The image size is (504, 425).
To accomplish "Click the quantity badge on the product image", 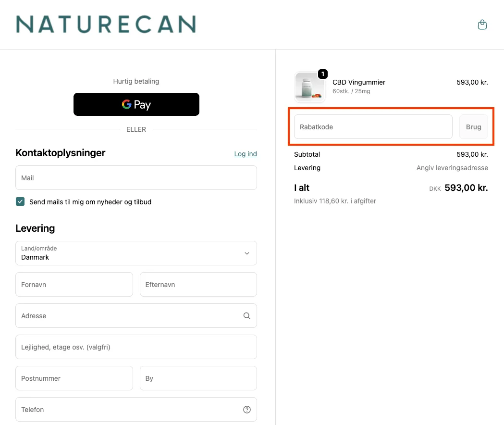I will [322, 75].
